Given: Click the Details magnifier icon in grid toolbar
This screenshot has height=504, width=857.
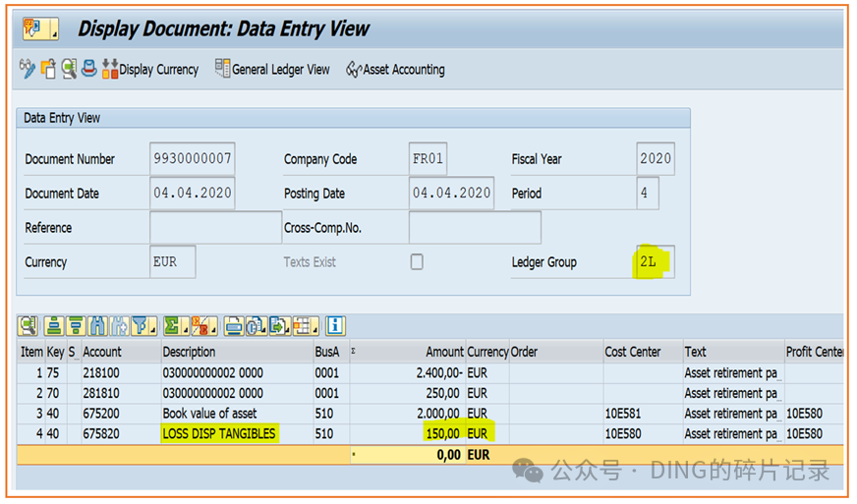Looking at the screenshot, I should coord(28,326).
